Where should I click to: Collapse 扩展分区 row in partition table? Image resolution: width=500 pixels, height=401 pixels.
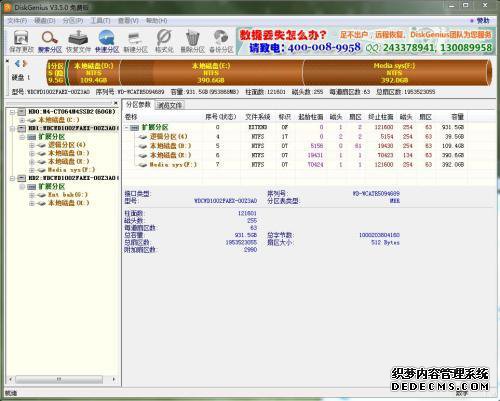127,127
